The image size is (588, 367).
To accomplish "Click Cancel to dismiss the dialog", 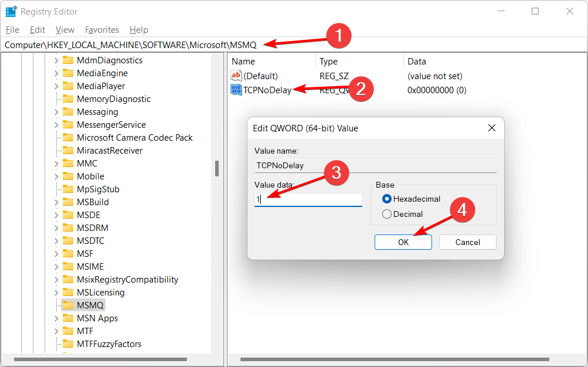I will point(467,242).
